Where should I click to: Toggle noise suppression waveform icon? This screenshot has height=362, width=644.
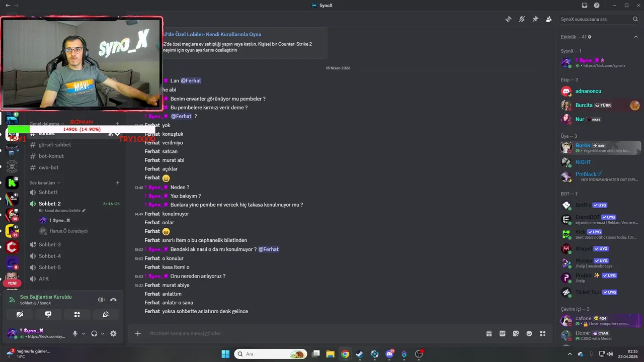101,300
